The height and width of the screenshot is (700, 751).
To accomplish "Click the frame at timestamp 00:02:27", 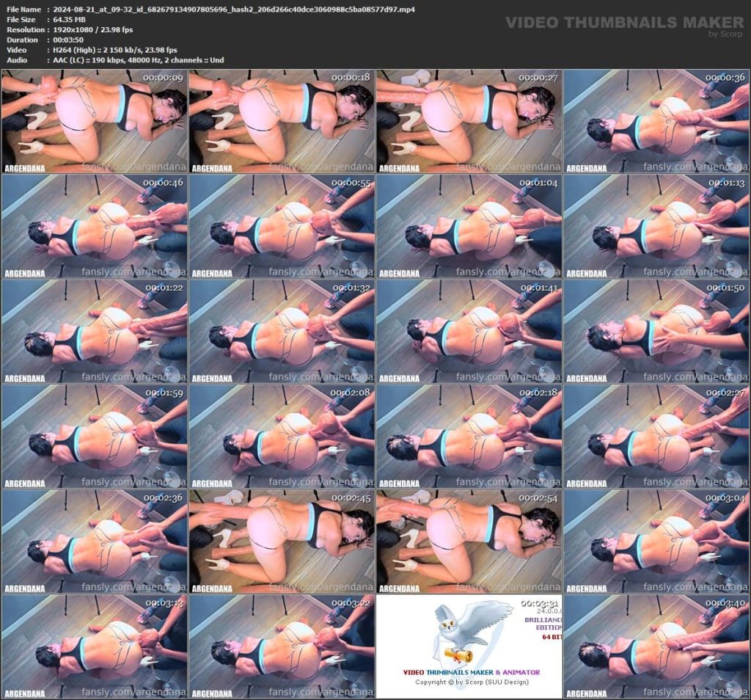I will [656, 437].
